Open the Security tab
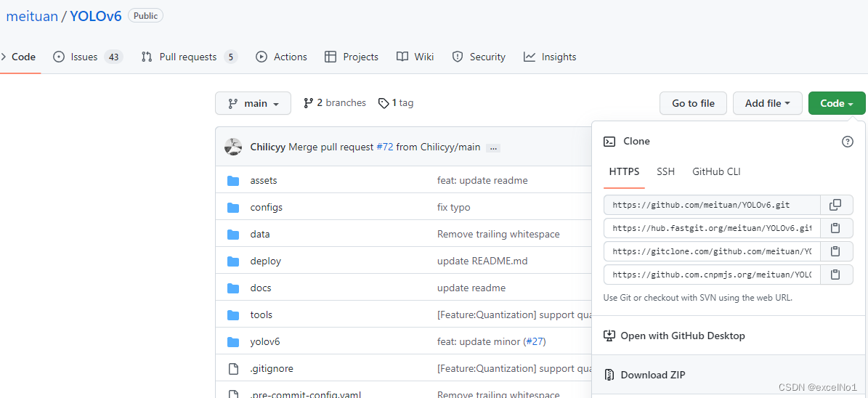This screenshot has width=868, height=398. point(479,57)
